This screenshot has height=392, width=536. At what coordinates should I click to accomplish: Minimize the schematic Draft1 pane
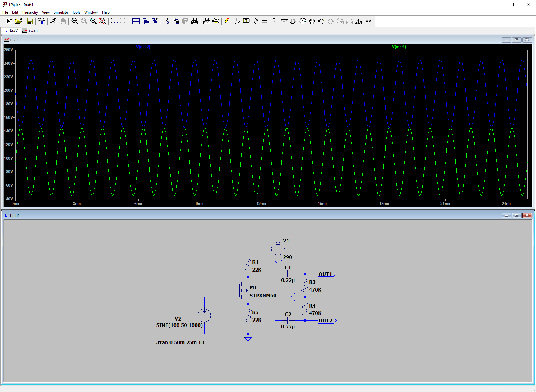tap(506, 215)
